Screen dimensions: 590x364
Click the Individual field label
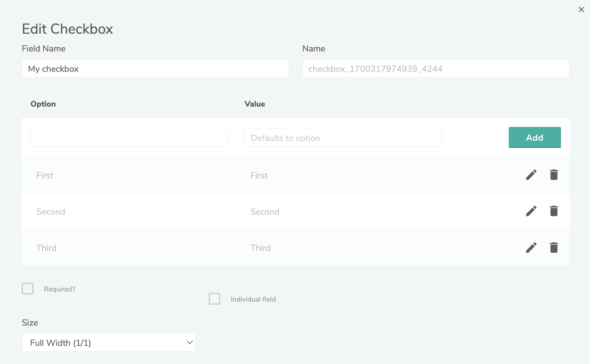(x=253, y=299)
